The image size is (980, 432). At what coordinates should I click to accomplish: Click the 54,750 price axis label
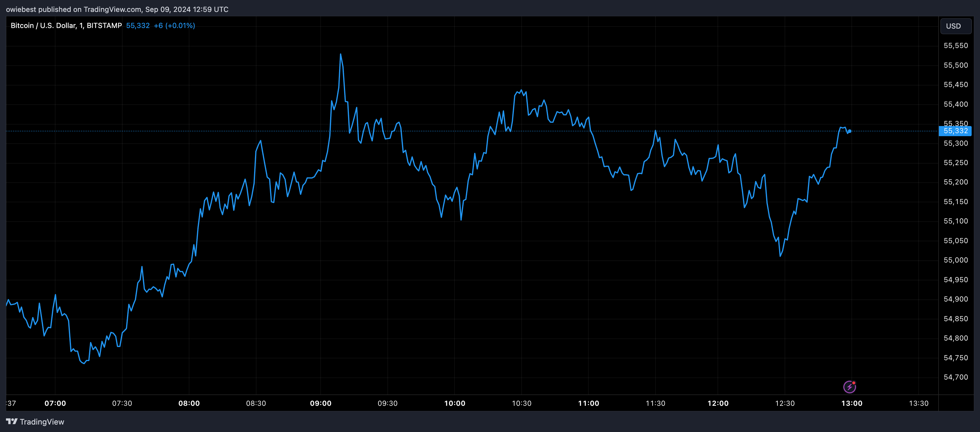(956, 358)
